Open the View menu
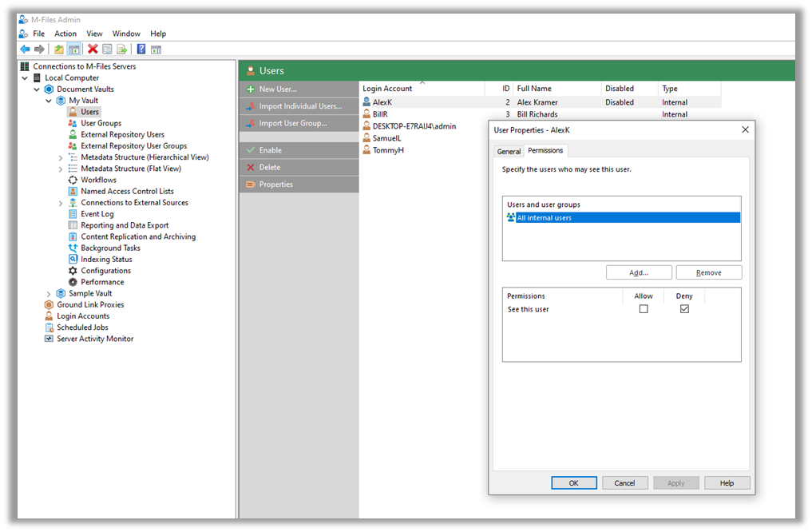Image resolution: width=812 pixels, height=532 pixels. [94, 34]
